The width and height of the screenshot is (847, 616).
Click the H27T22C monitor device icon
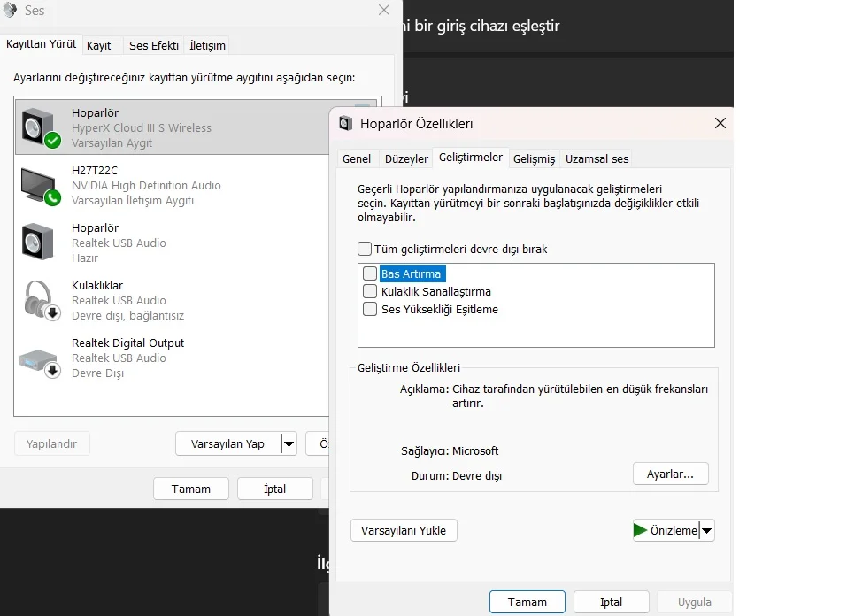click(x=40, y=186)
